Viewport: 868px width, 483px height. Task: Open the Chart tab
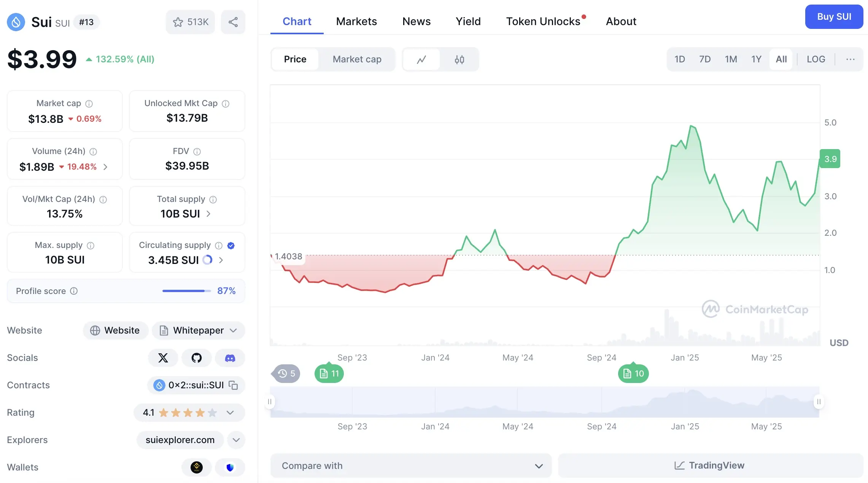pos(297,21)
